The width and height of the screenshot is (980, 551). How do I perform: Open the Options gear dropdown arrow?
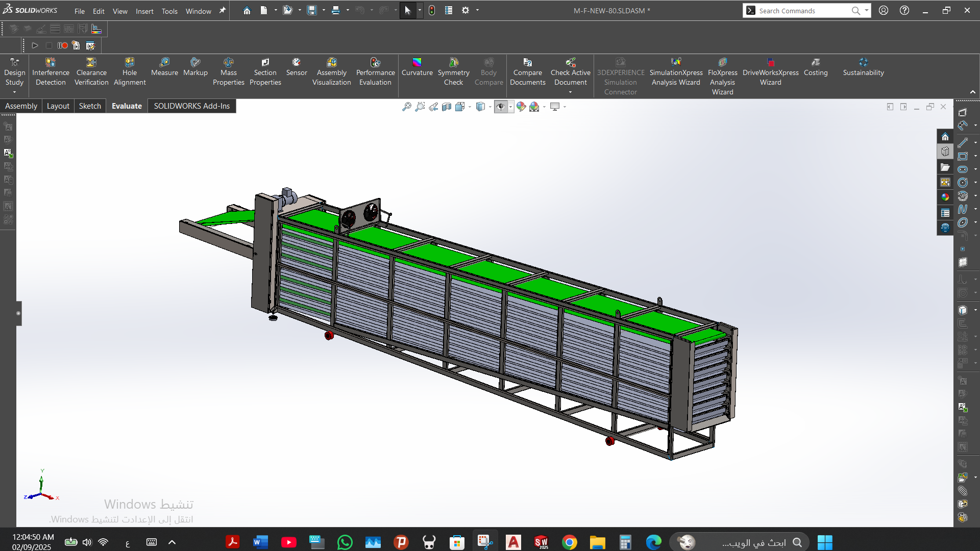click(477, 10)
